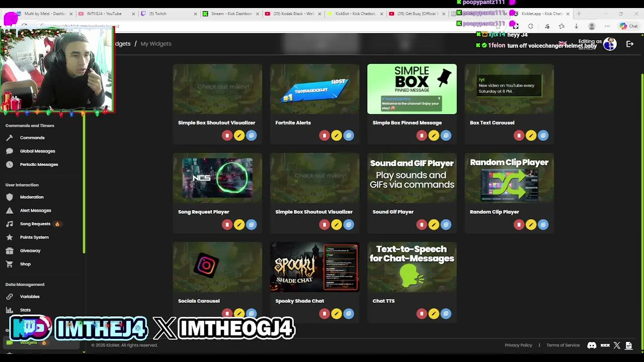This screenshot has width=644, height=362.
Task: Edit the Spooky Shade Chat widget
Action: click(337, 314)
